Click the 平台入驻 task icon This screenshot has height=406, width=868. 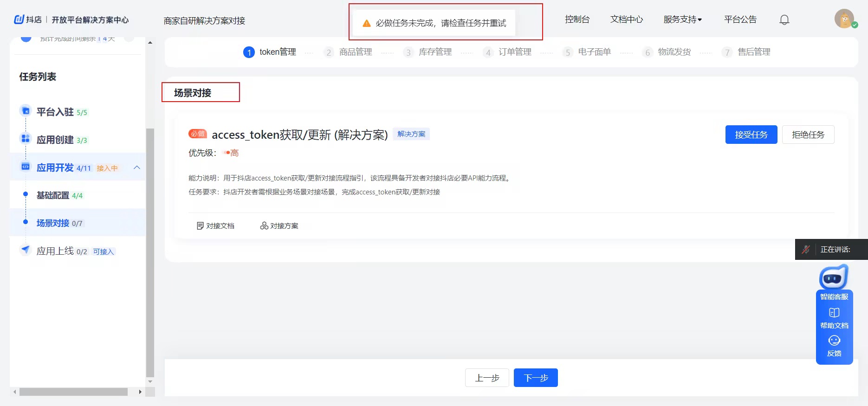coord(26,110)
